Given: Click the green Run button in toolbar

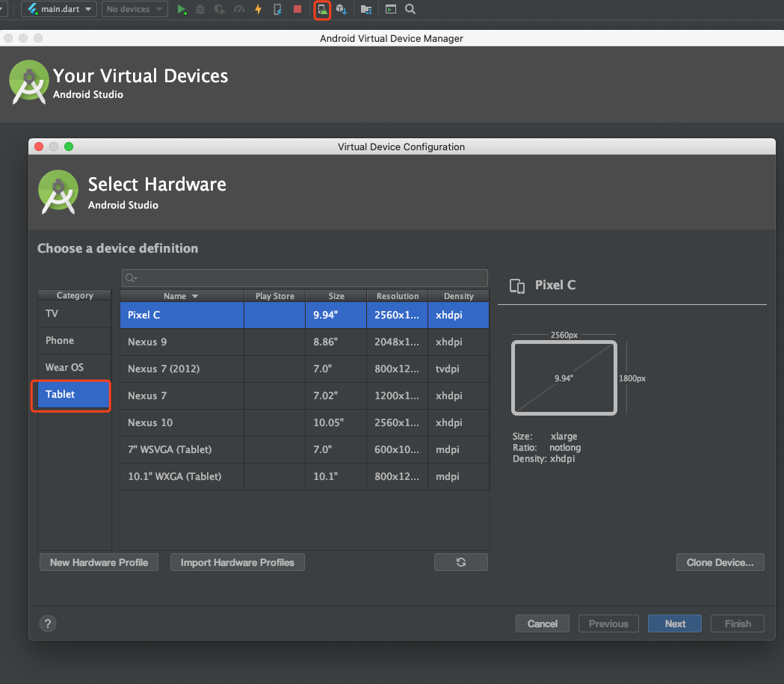Looking at the screenshot, I should point(182,10).
